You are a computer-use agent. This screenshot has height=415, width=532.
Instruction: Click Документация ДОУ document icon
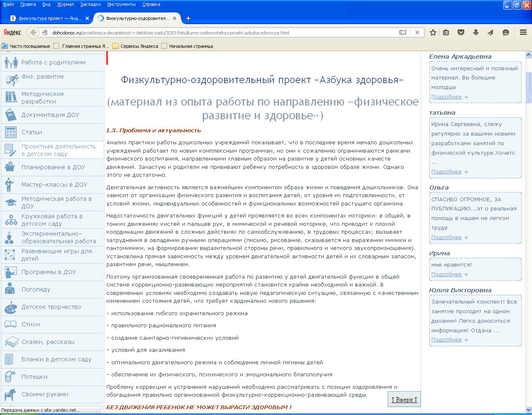11,115
